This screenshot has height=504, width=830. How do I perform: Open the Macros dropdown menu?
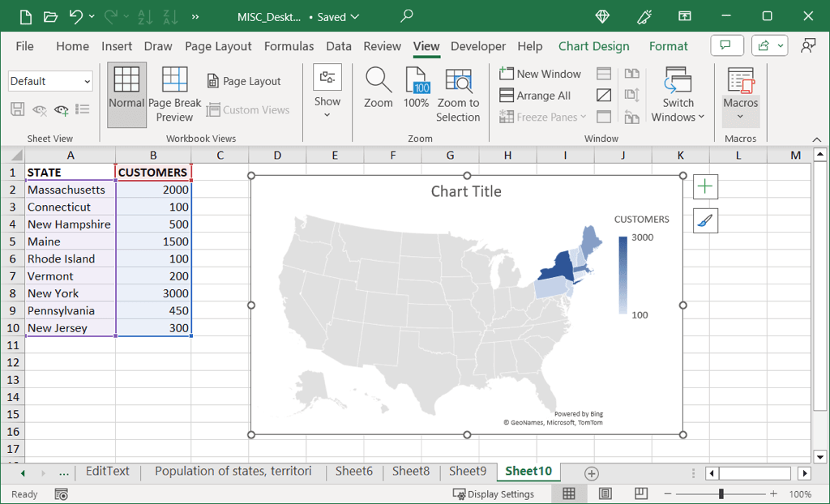point(740,116)
